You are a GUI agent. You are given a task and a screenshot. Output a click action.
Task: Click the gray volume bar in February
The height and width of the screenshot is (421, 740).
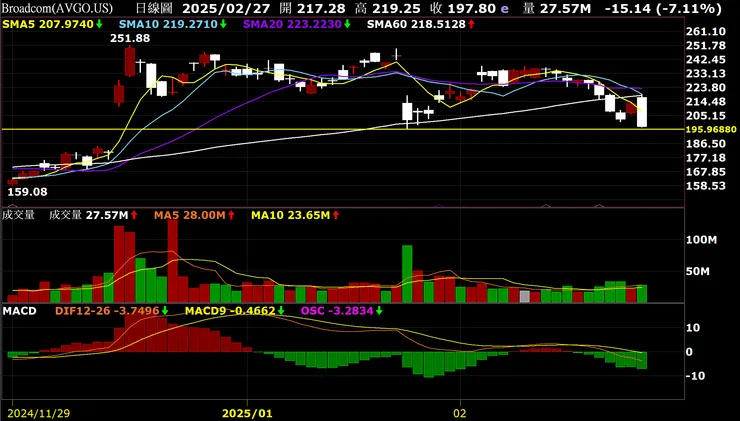[x=524, y=296]
